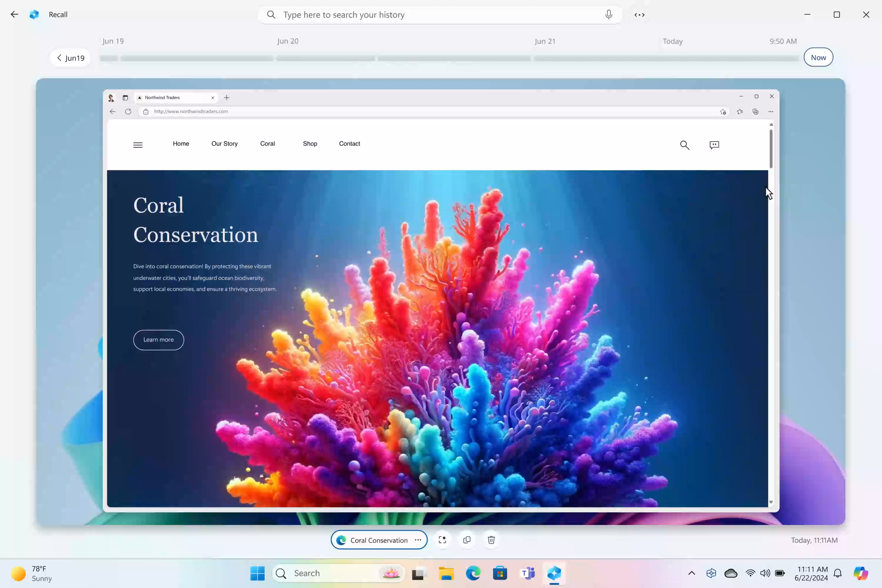
Task: Click the website search magnifier icon
Action: pyautogui.click(x=684, y=145)
